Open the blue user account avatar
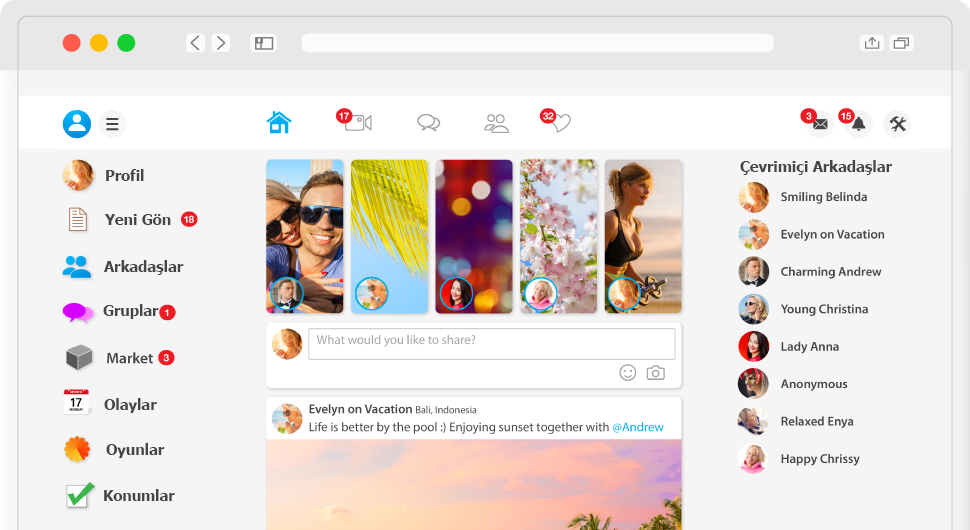This screenshot has width=970, height=530. click(x=77, y=124)
